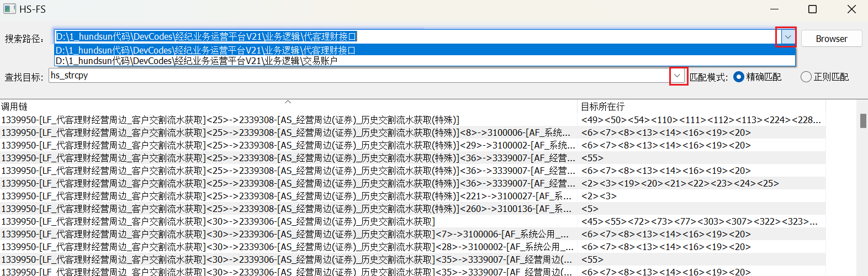Click the 目标所在行 column header

click(718, 107)
